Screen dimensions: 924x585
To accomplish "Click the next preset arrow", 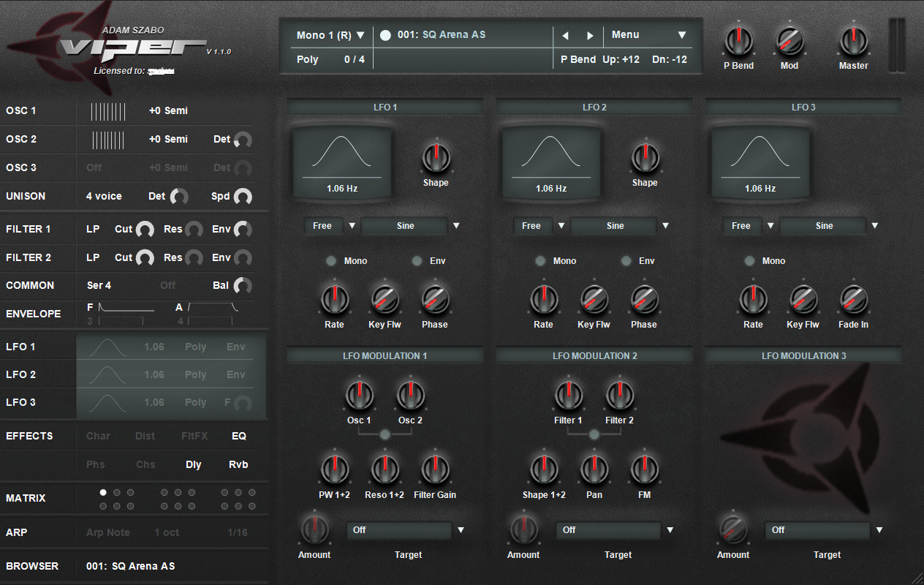I will pos(590,35).
